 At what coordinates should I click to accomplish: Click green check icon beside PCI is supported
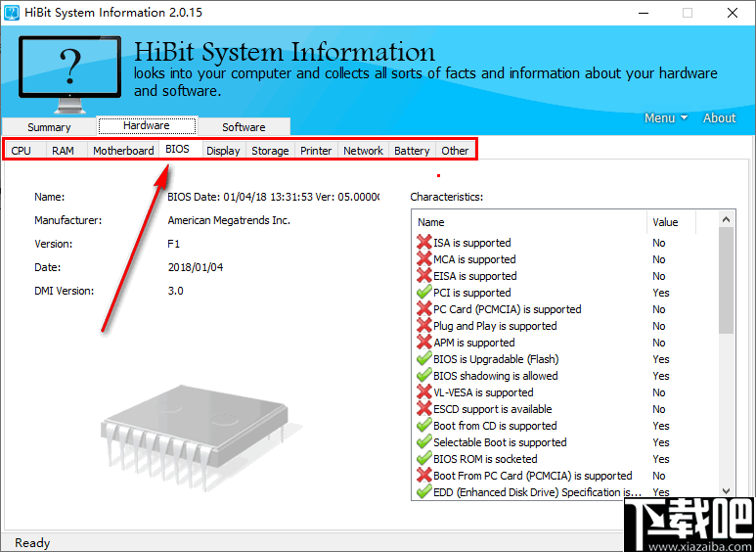423,293
